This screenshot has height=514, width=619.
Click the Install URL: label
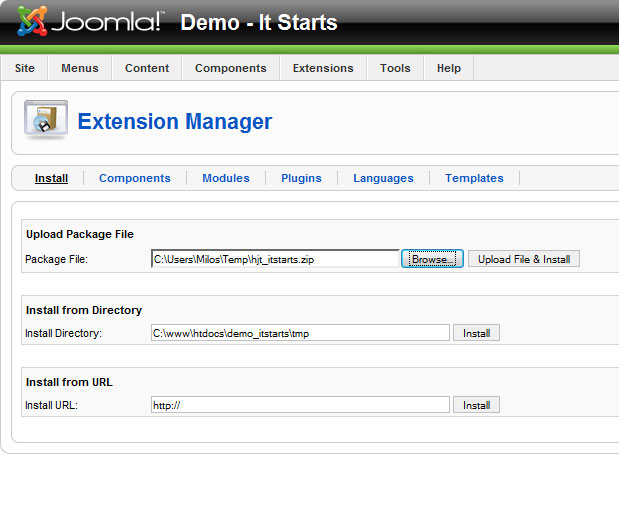point(51,405)
